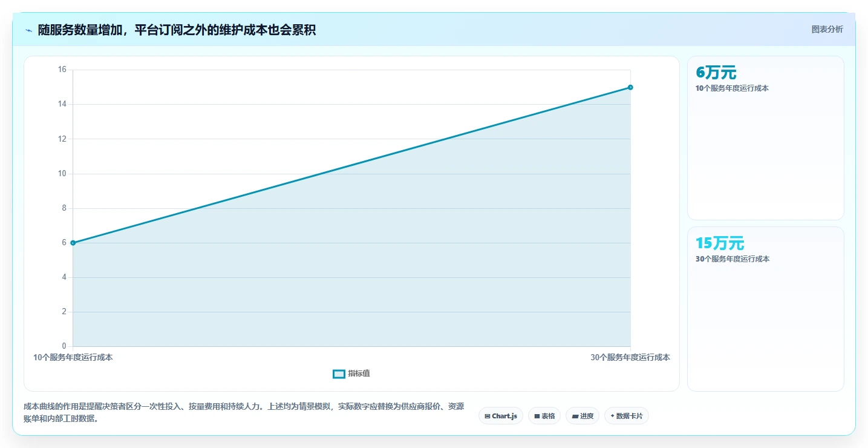Image resolution: width=868 pixels, height=448 pixels.
Task: Click the 6万元 metric value
Action: [x=716, y=73]
